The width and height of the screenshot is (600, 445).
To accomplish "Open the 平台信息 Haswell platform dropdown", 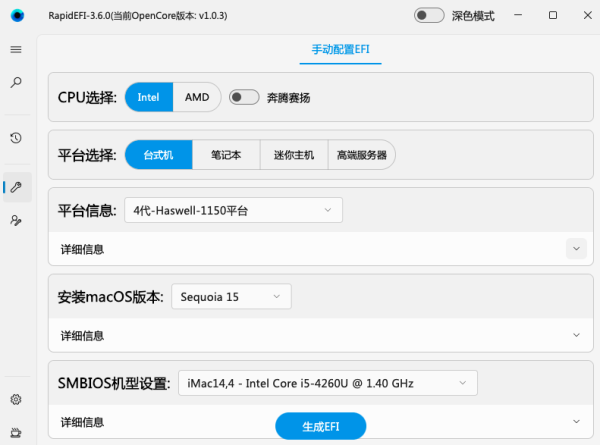I will point(233,210).
